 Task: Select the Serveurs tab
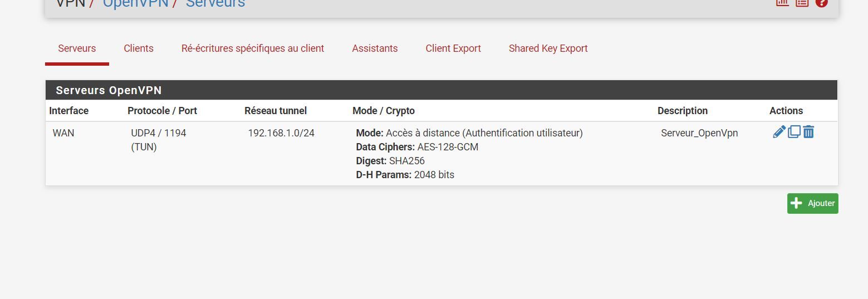(x=77, y=48)
